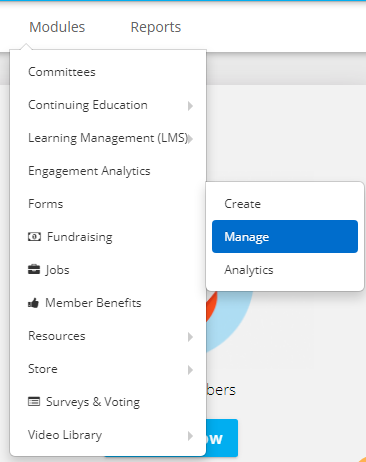The width and height of the screenshot is (366, 462).
Task: Open the Jobs module
Action: [57, 270]
